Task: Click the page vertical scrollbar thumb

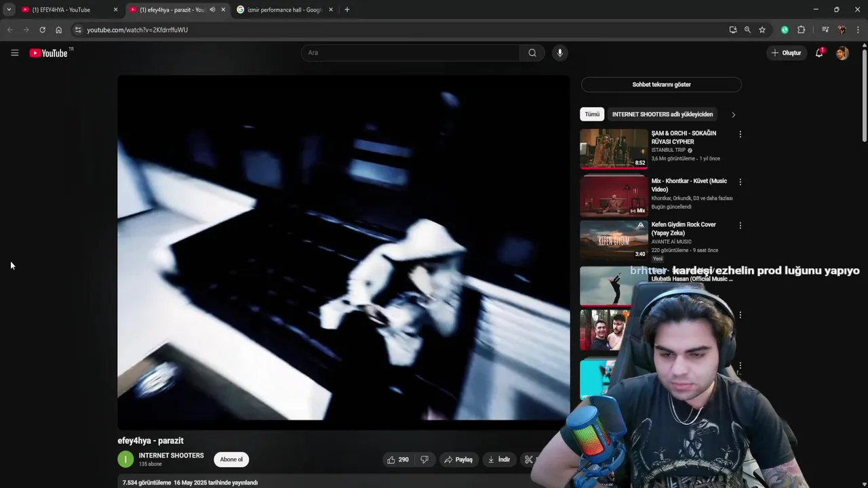Action: tap(865, 94)
